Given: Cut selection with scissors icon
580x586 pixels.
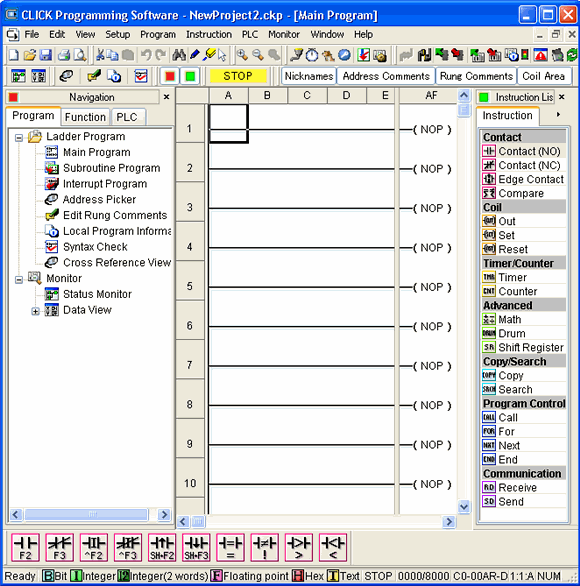Looking at the screenshot, I should (100, 55).
